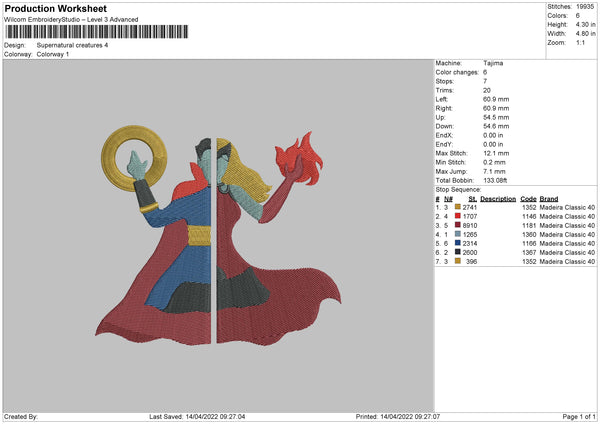Viewport: 600px width, 424px height.
Task: Click the Machine value Tajima
Action: pos(493,62)
